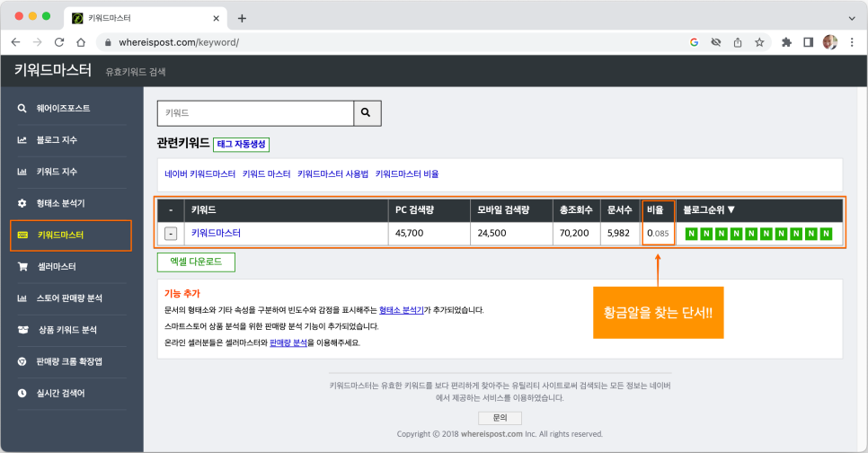868x453 pixels.
Task: Click the 키워드마스터 site title in the header
Action: [x=53, y=70]
